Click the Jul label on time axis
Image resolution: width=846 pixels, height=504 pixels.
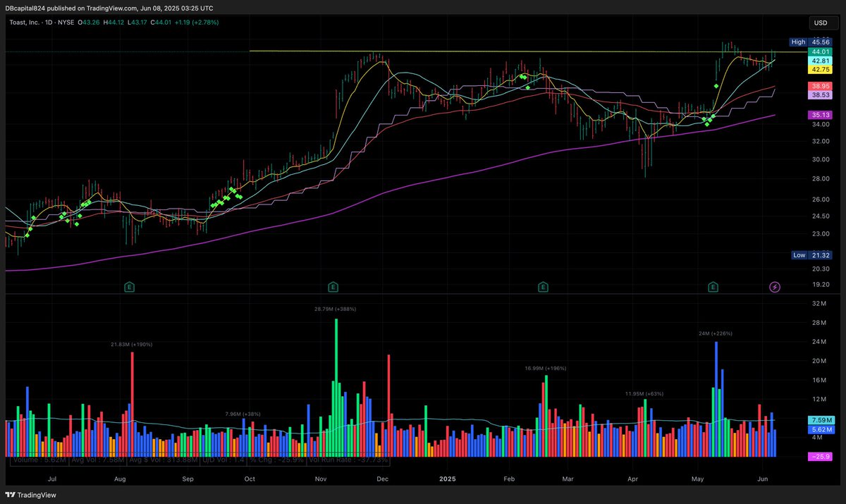coord(51,478)
